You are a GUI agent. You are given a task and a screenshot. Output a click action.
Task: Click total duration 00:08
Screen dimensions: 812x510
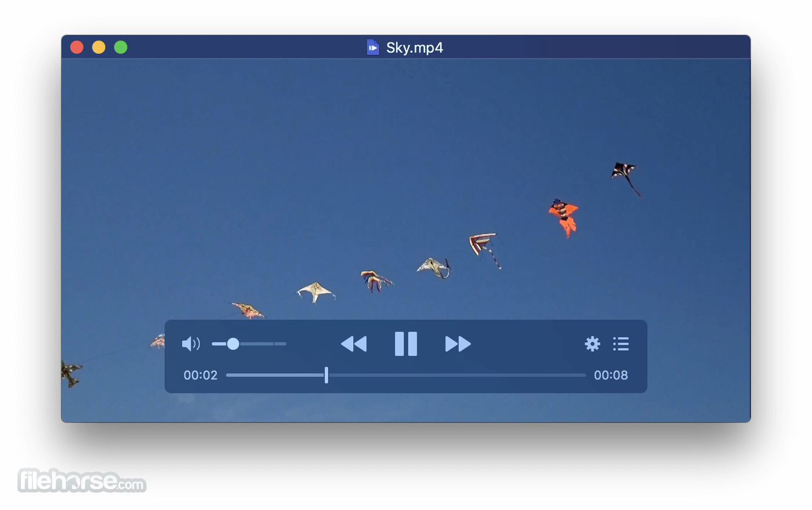tap(611, 375)
